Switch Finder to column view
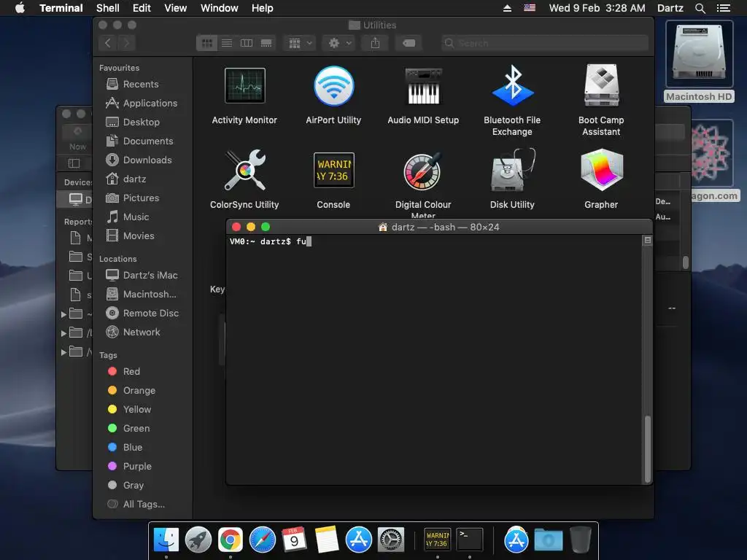The height and width of the screenshot is (560, 747). click(x=247, y=43)
